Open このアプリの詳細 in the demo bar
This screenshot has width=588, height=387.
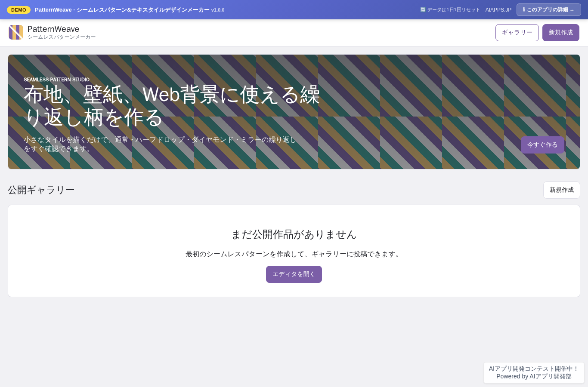(x=549, y=10)
